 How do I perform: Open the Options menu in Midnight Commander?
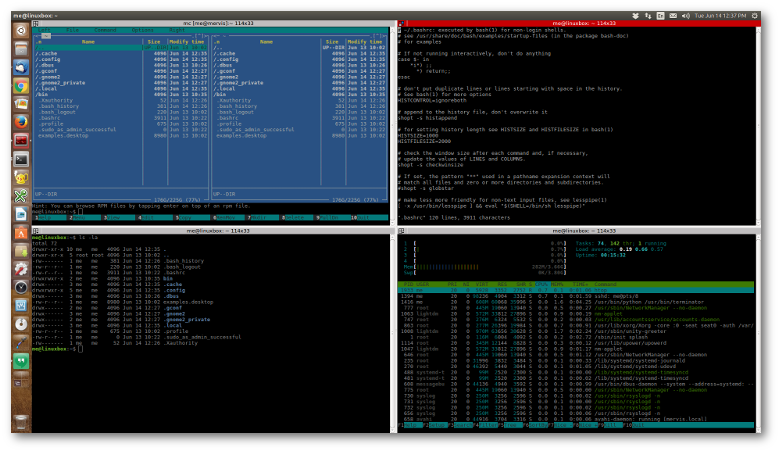click(x=143, y=30)
